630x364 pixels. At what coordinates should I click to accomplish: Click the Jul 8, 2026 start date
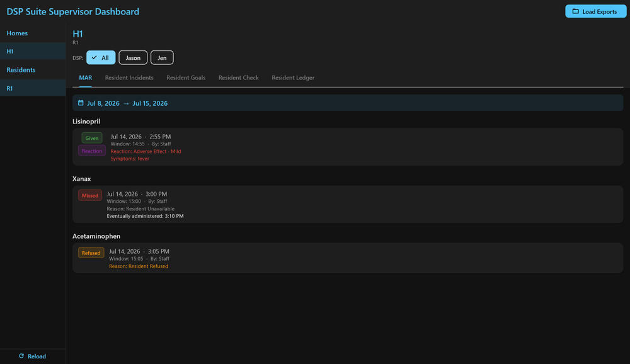click(103, 103)
